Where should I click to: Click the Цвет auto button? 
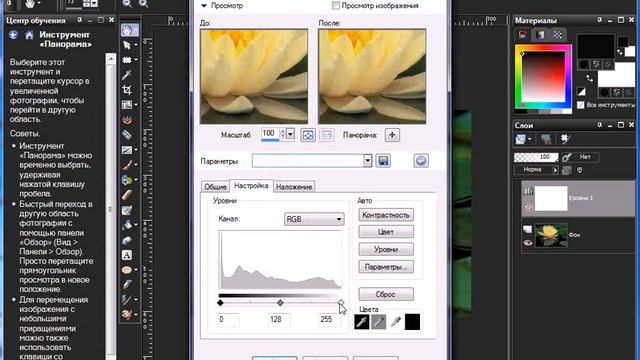click(386, 232)
